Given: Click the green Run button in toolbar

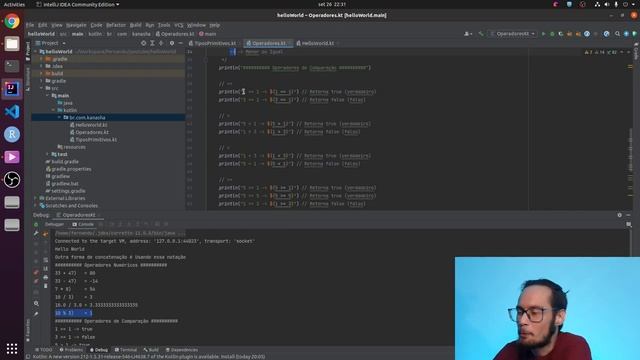Looking at the screenshot, I should 543,34.
